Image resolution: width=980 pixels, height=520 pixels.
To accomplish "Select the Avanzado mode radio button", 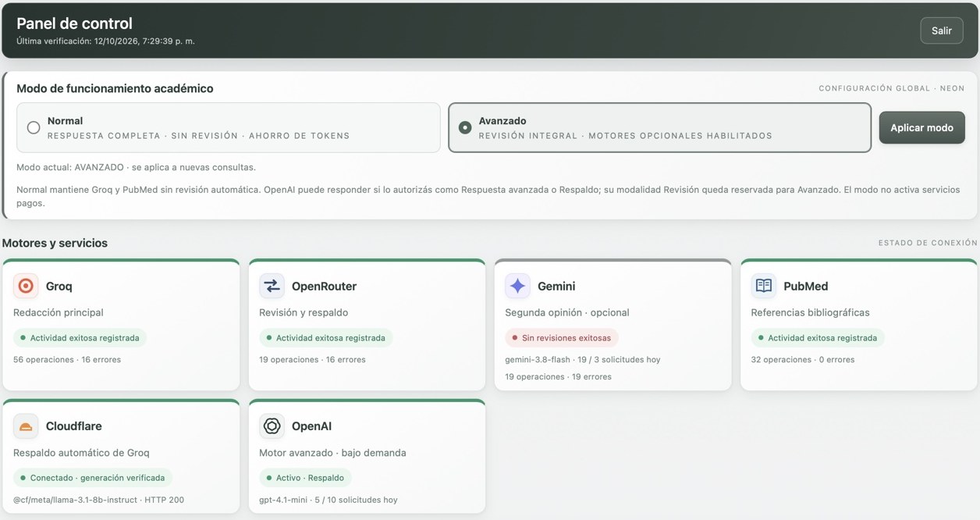I will pos(465,128).
